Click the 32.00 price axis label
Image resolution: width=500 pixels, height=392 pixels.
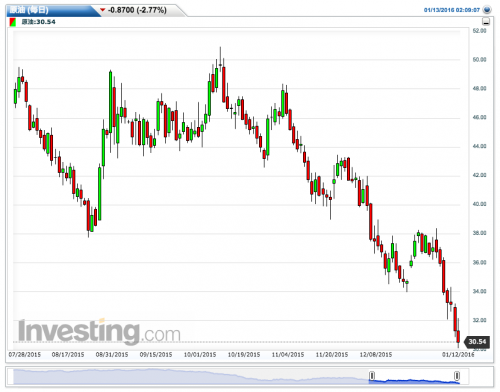[479, 320]
